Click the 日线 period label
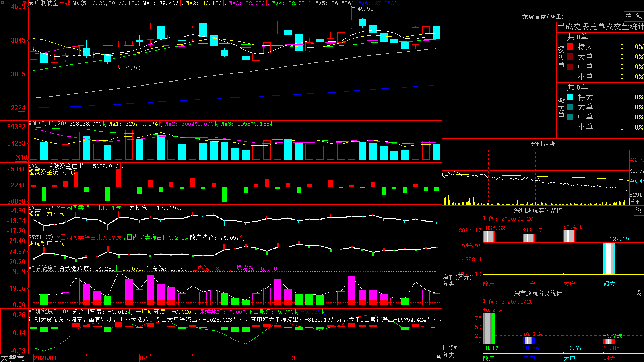 tap(65, 3)
